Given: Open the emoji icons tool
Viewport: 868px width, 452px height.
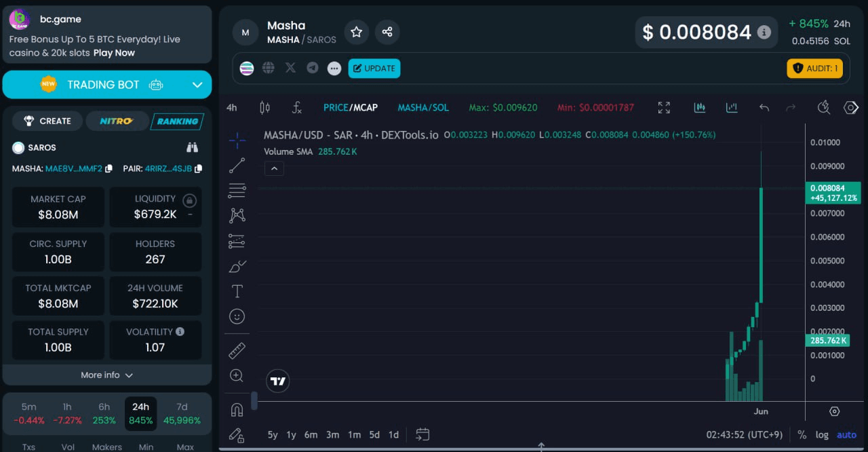Looking at the screenshot, I should pyautogui.click(x=237, y=316).
